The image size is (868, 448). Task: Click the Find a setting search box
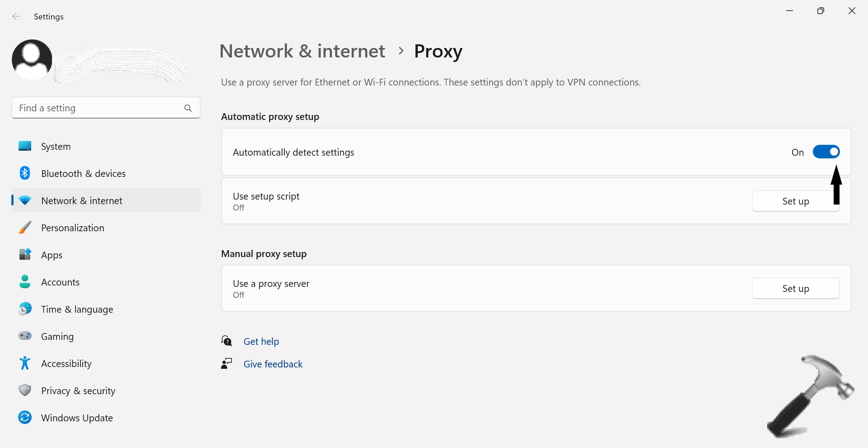pos(97,108)
